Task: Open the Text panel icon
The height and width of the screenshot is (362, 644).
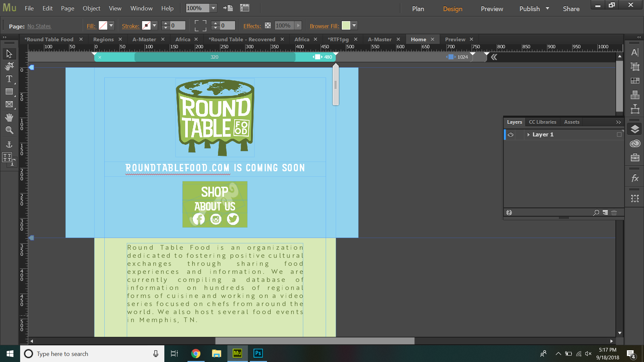Action: (x=635, y=53)
